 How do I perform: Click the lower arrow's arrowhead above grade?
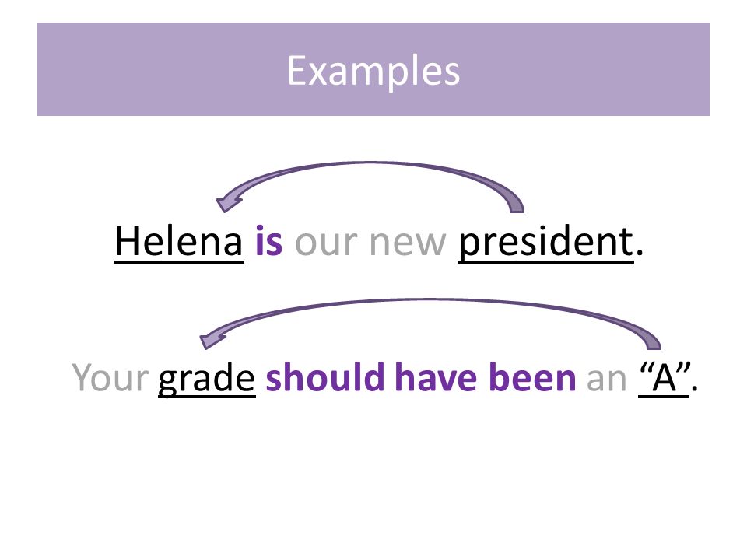pos(211,340)
